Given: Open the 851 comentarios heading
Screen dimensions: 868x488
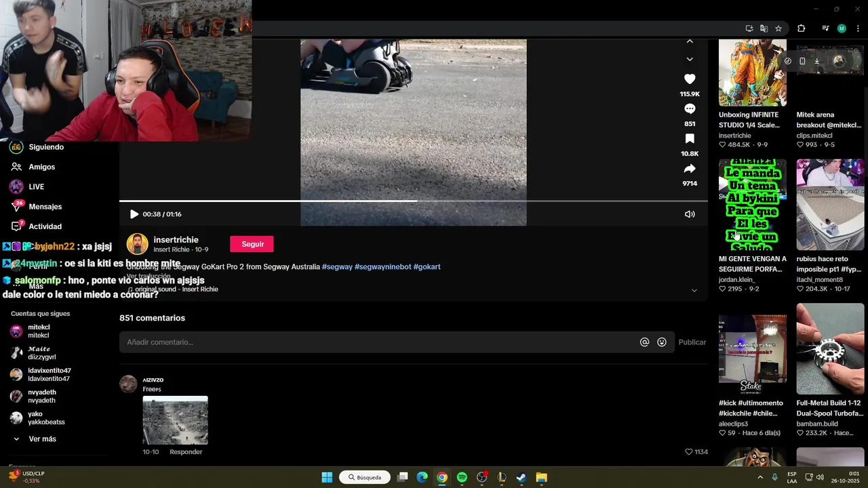Looking at the screenshot, I should click(152, 318).
